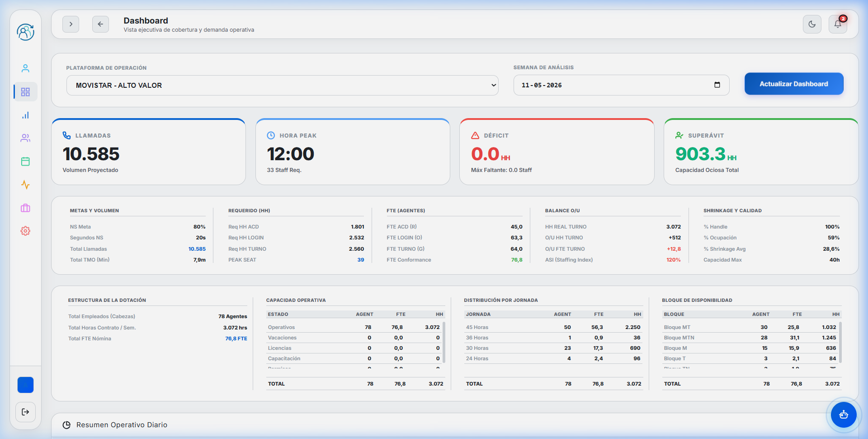Open the user profile sidebar icon

tap(25, 68)
